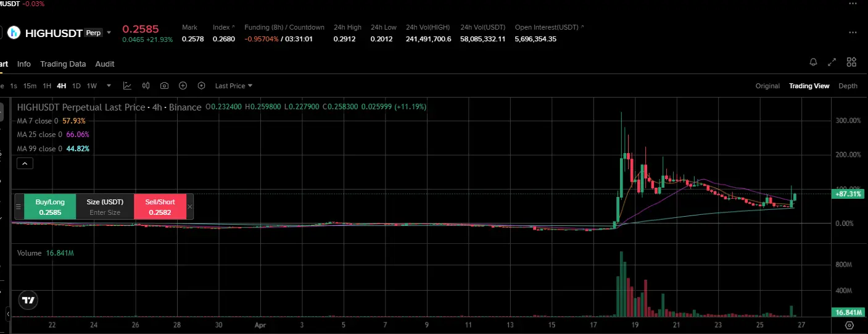Viewport: 868px width, 334px height.
Task: Open chart axis settings gear icon
Action: pyautogui.click(x=849, y=325)
